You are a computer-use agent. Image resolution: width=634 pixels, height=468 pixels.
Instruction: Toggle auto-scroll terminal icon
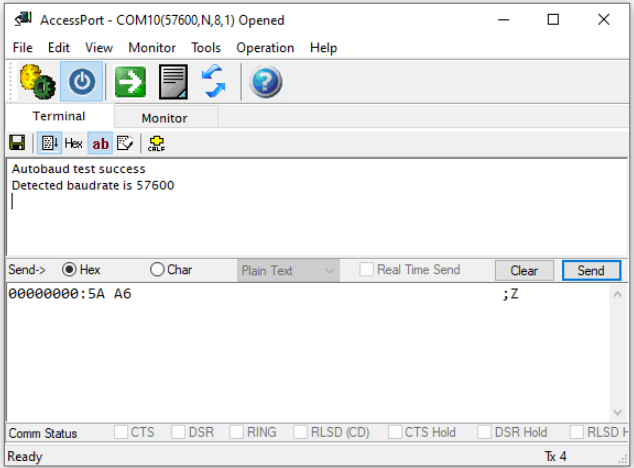point(49,143)
